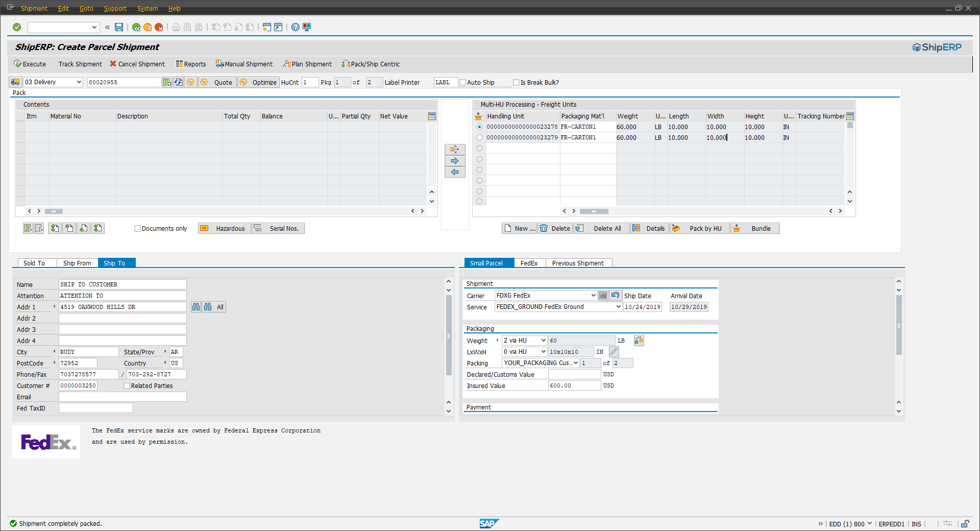Click the Insured Value input field
Image resolution: width=980 pixels, height=531 pixels.
coord(574,385)
